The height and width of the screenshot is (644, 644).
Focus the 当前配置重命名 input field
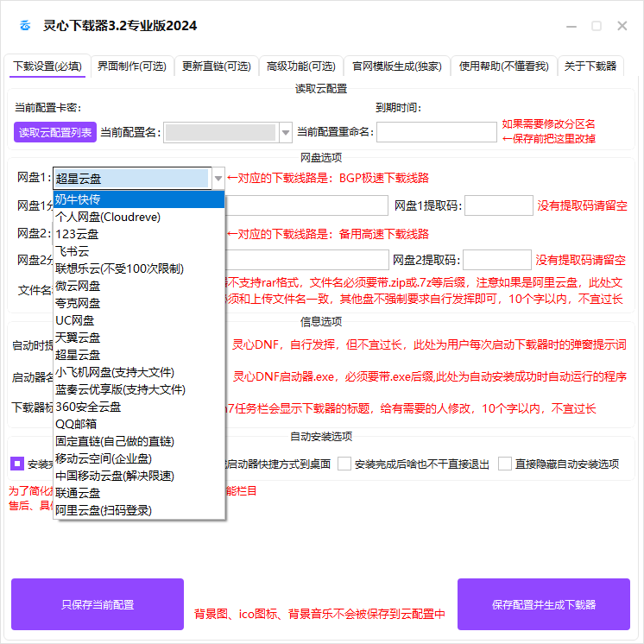tap(436, 132)
